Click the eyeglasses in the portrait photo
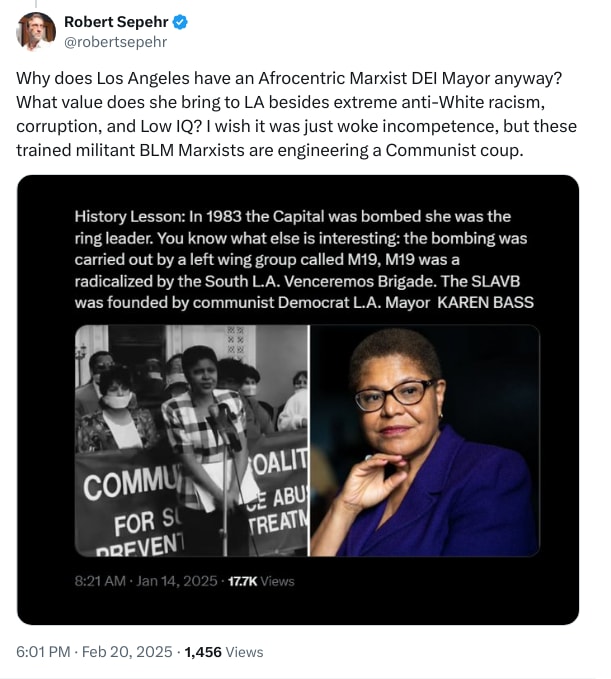 (x=394, y=395)
